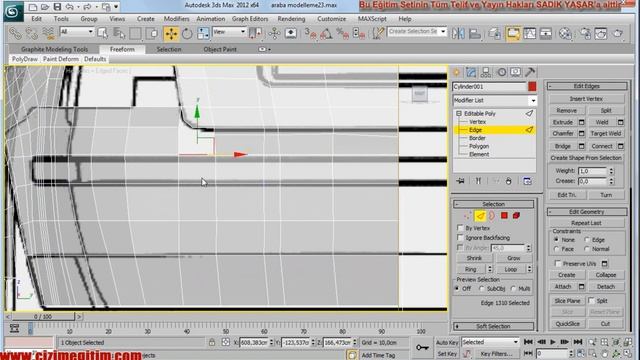
Task: Open the Modify command panel tab
Action: 471,72
